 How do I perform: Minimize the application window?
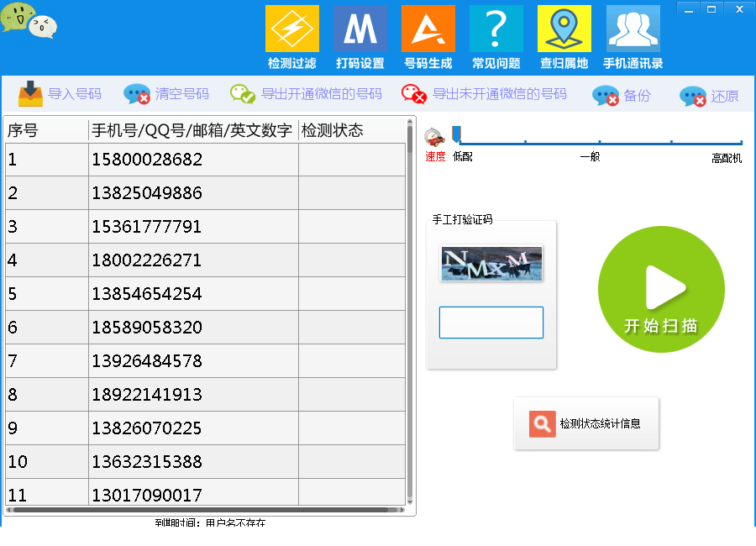coord(689,9)
